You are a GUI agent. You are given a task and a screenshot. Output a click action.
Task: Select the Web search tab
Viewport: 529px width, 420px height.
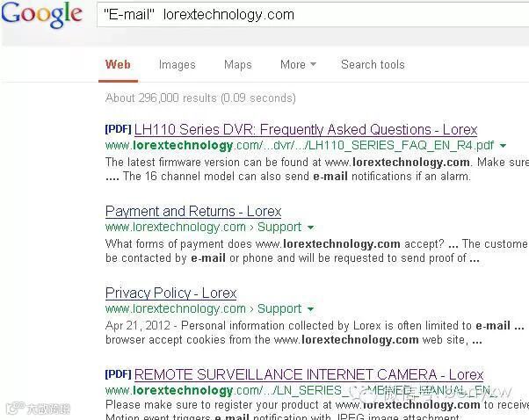point(118,64)
